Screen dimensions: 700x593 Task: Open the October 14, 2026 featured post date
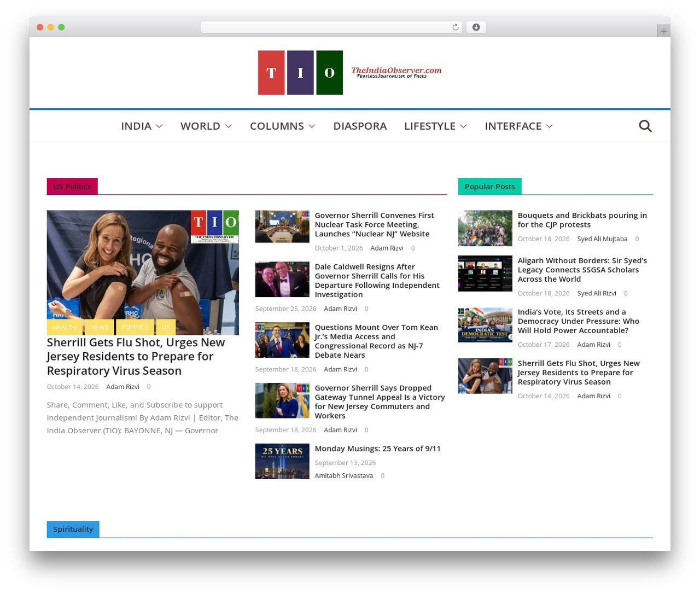(x=73, y=387)
